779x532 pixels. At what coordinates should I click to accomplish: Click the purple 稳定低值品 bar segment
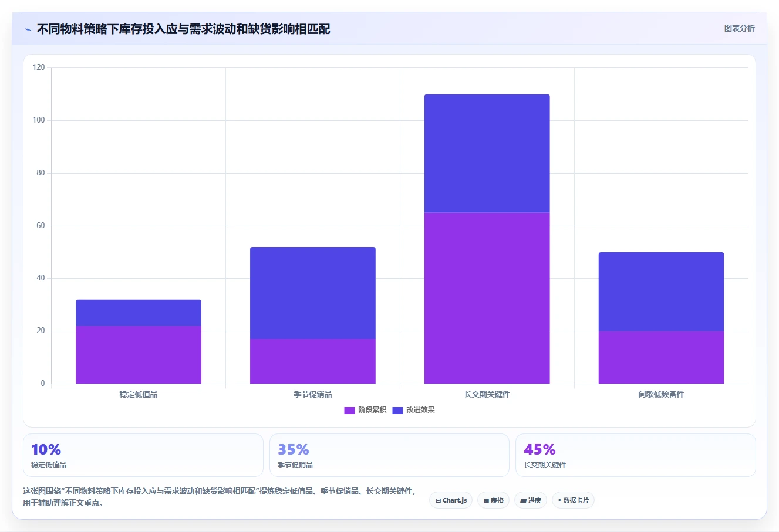139,354
